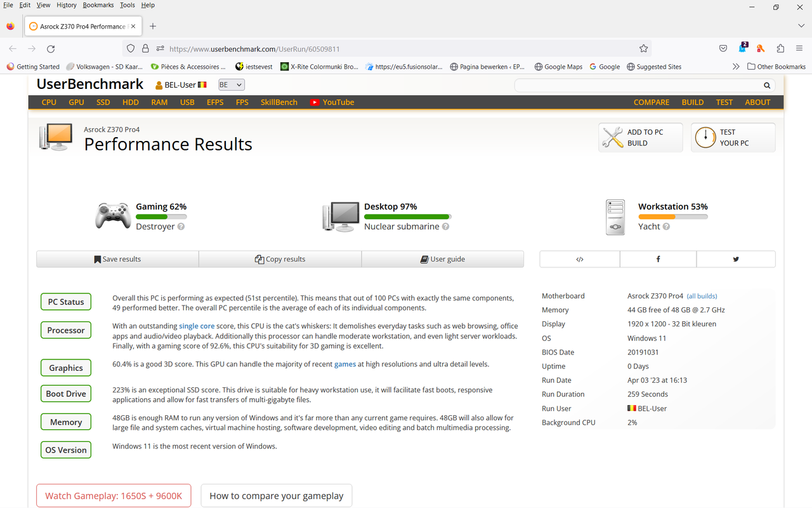Click the Copy results button
812x508 pixels.
click(280, 259)
